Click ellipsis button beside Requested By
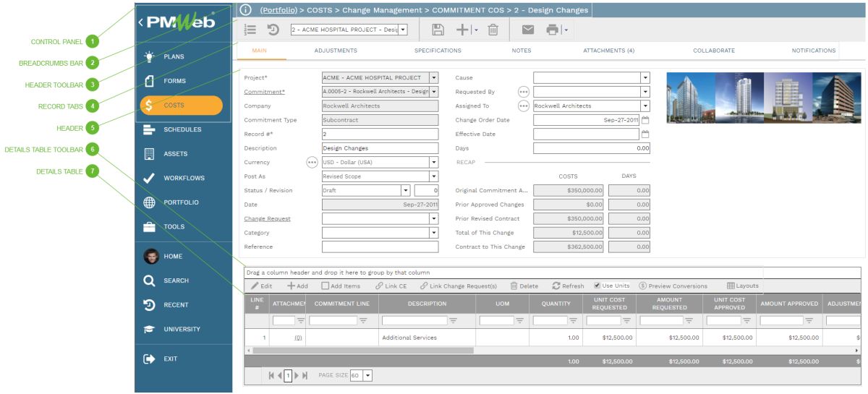 coord(524,92)
